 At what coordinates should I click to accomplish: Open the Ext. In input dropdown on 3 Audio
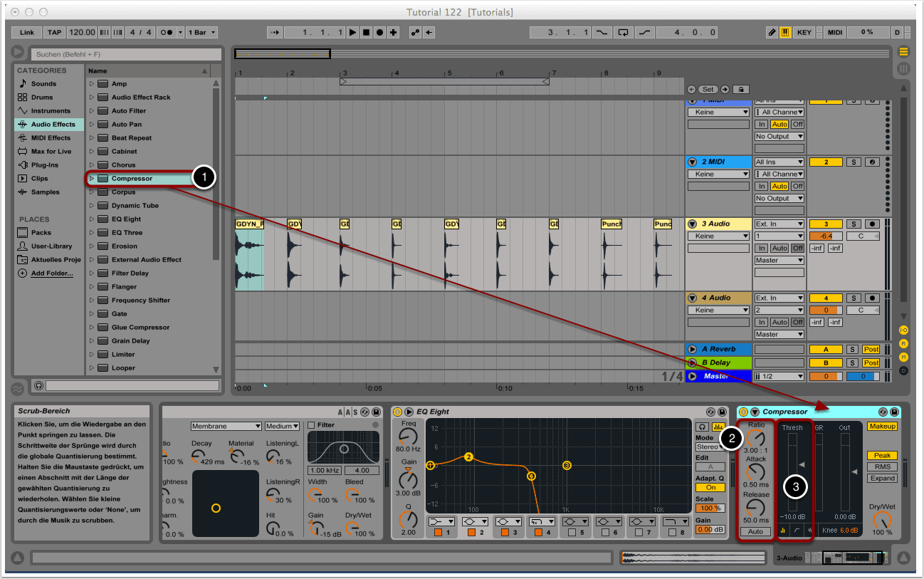tap(779, 224)
